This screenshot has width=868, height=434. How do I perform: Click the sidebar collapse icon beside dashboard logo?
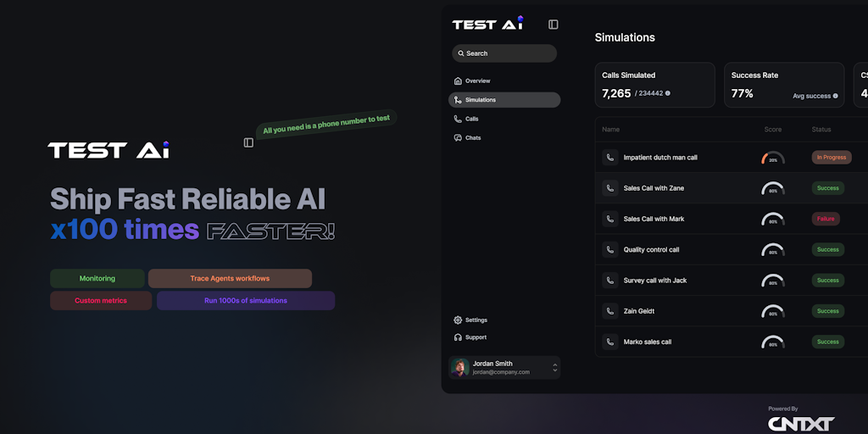pyautogui.click(x=553, y=25)
